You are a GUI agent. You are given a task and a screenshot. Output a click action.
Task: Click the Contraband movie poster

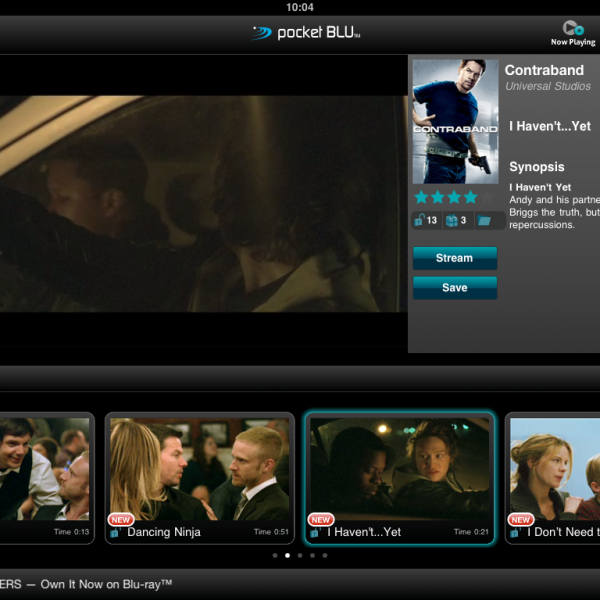click(455, 120)
